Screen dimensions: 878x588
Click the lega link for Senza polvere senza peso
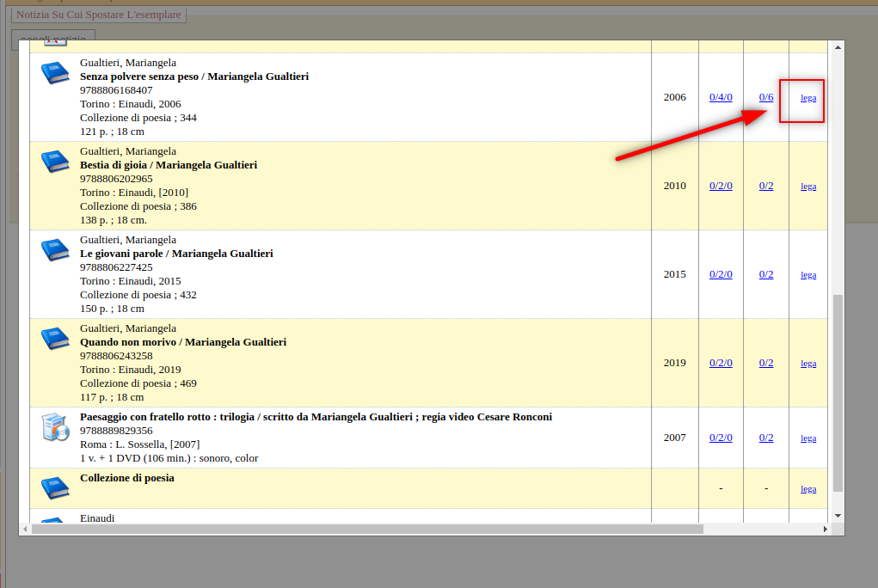pyautogui.click(x=808, y=98)
